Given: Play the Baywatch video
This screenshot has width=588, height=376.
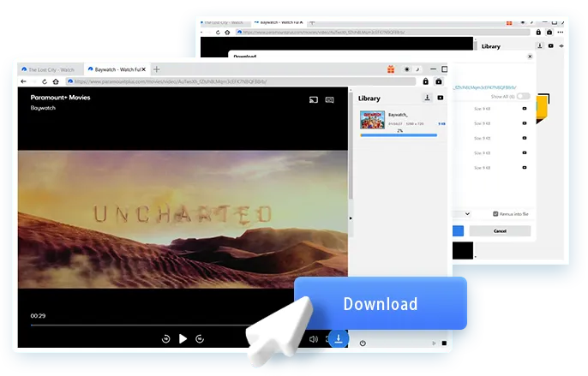Looking at the screenshot, I should pos(183,339).
